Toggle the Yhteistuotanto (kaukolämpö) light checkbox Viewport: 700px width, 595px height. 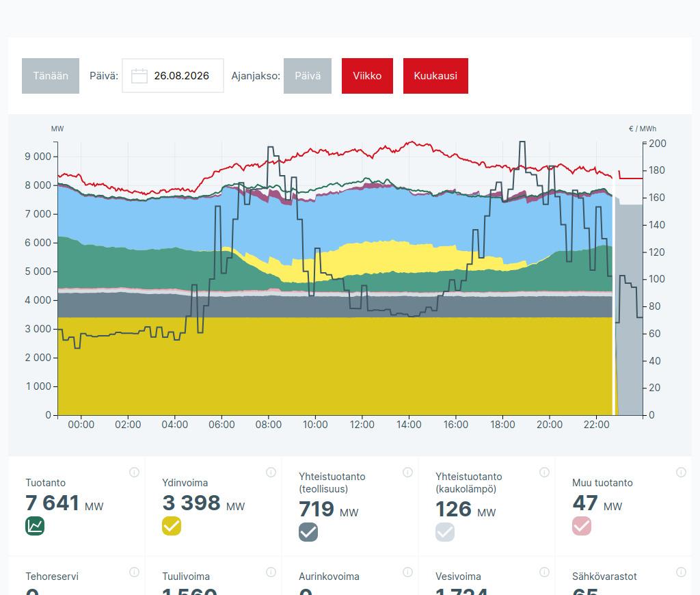pyautogui.click(x=444, y=532)
